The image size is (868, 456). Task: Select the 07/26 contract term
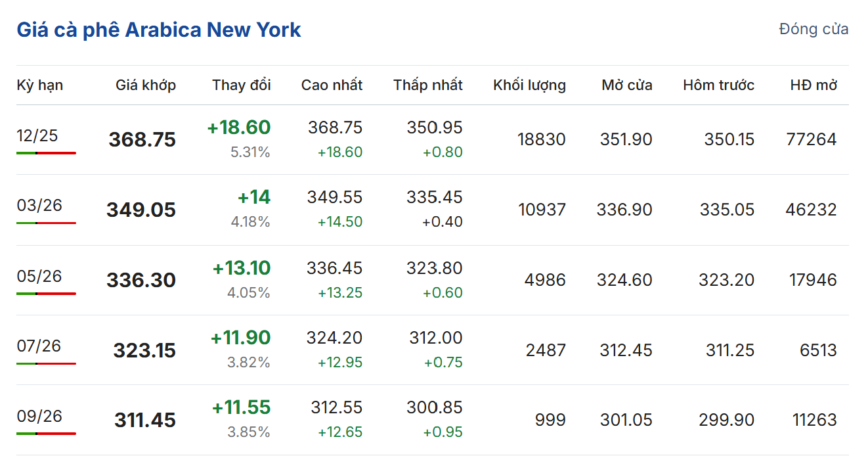pyautogui.click(x=39, y=346)
